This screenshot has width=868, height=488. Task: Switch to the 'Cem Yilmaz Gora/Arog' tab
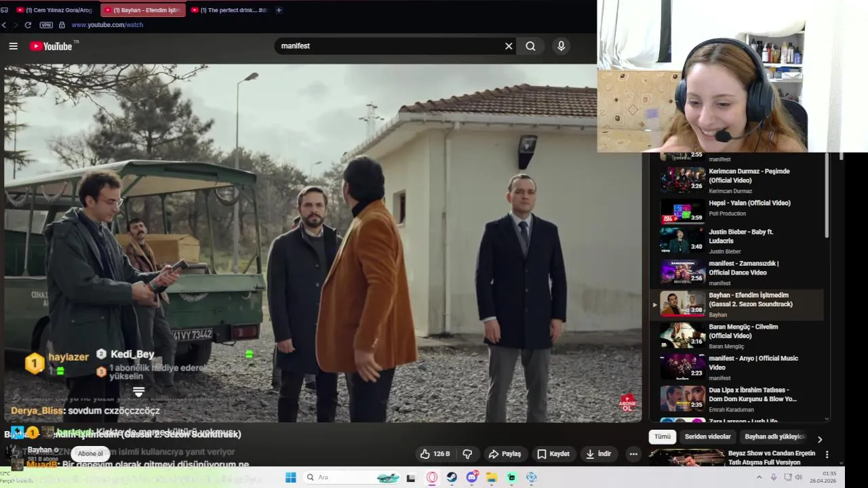pyautogui.click(x=55, y=10)
